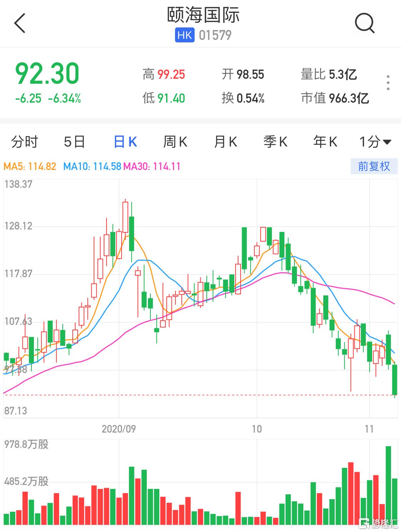401x532 pixels.
Task: Open the 月K monthly chart
Action: (x=225, y=142)
